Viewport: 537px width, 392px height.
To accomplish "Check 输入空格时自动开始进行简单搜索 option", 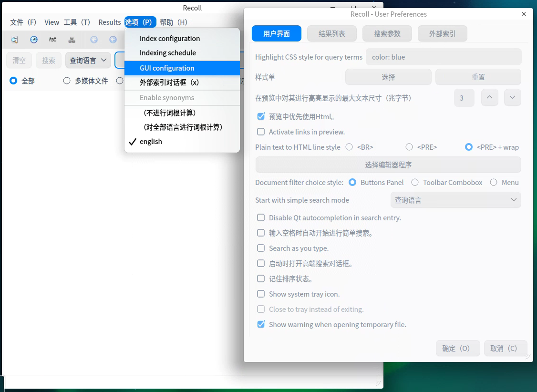I will [261, 233].
